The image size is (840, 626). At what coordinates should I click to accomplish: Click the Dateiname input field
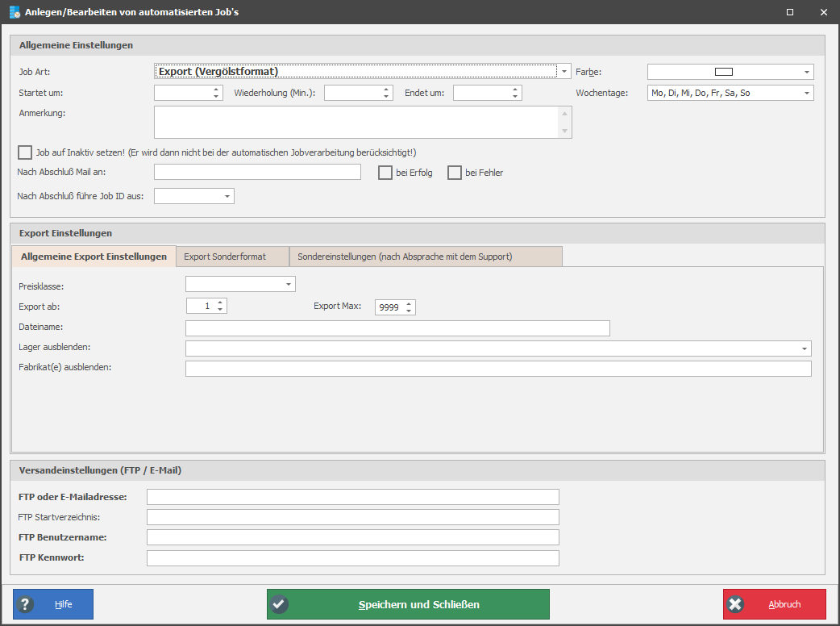tap(397, 328)
